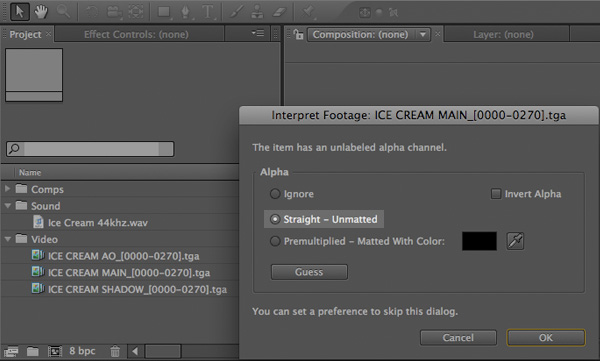
Task: Select the Hand tool
Action: (x=41, y=12)
